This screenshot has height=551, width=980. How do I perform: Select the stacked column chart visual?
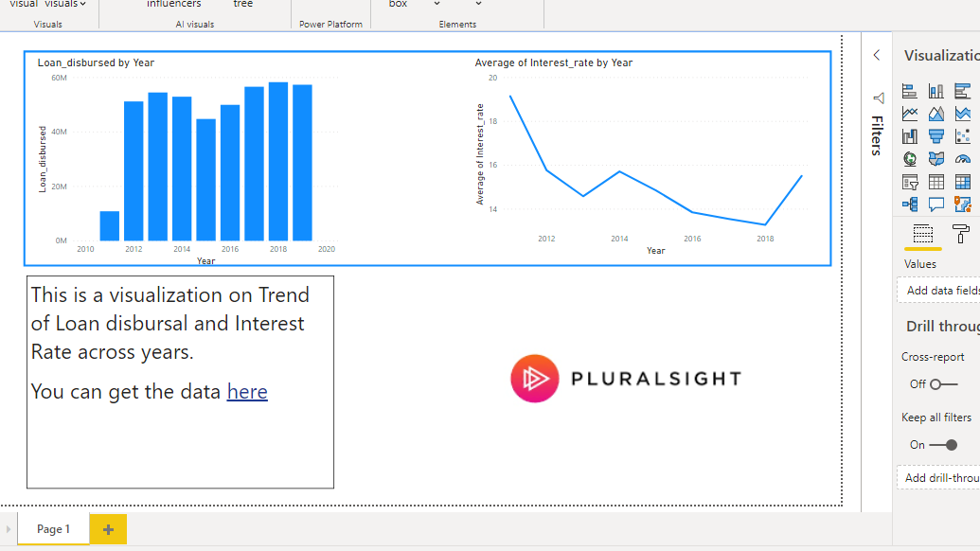[x=936, y=91]
